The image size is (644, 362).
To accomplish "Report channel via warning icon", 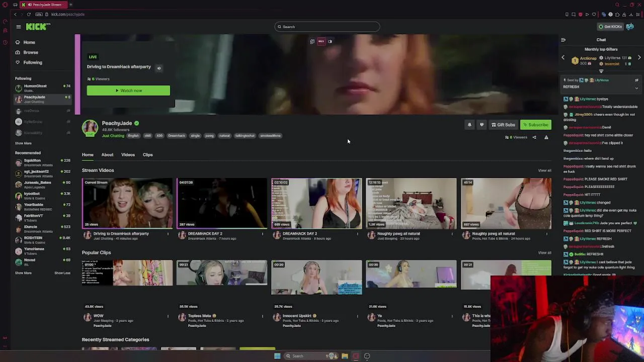I will (546, 137).
